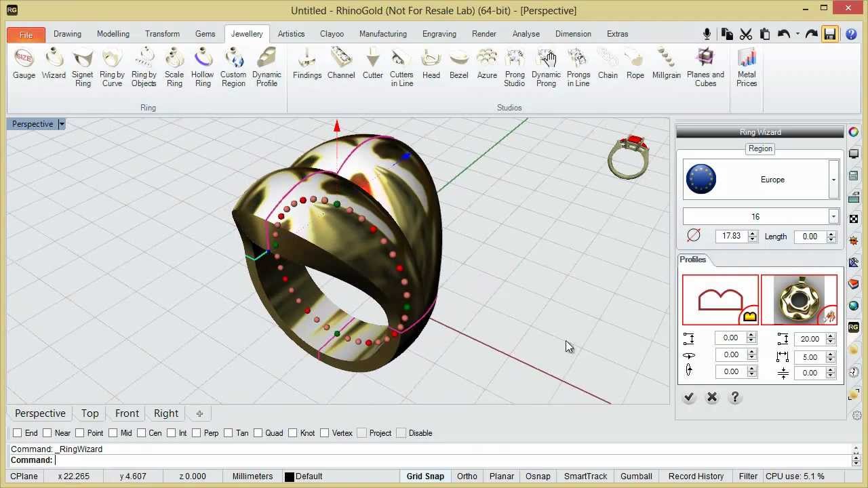
Task: Open the Perspective viewport menu arrow
Action: click(x=61, y=124)
